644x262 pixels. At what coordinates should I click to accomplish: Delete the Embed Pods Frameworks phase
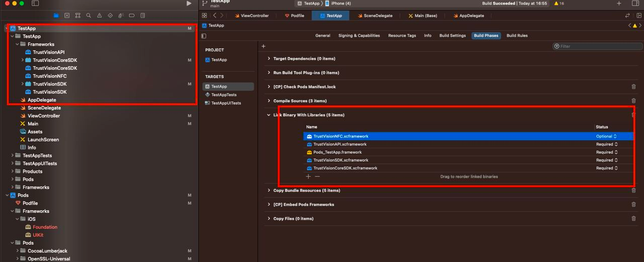[x=633, y=205]
